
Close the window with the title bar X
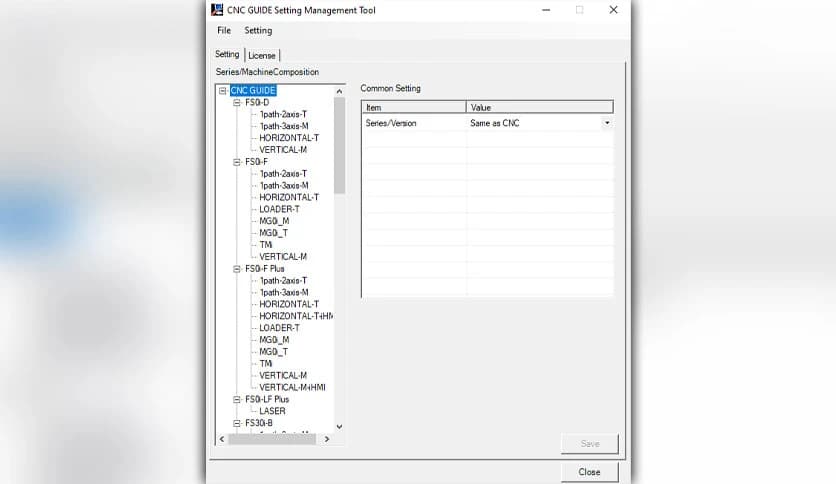pyautogui.click(x=614, y=10)
